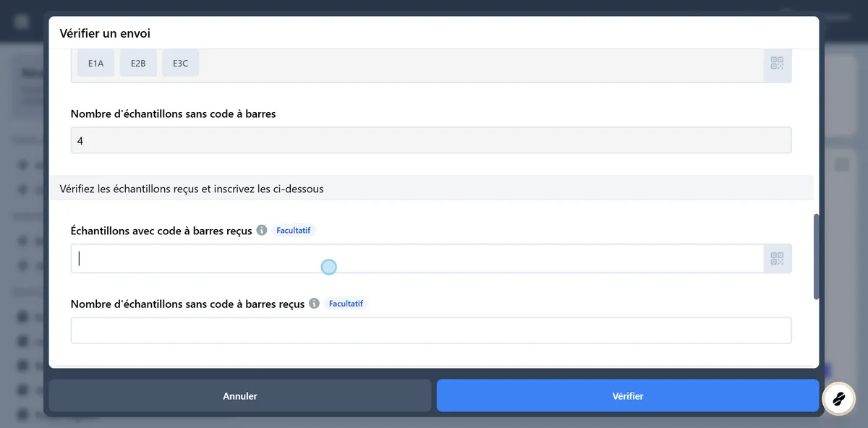Click the read-only field showing value 4

431,141
